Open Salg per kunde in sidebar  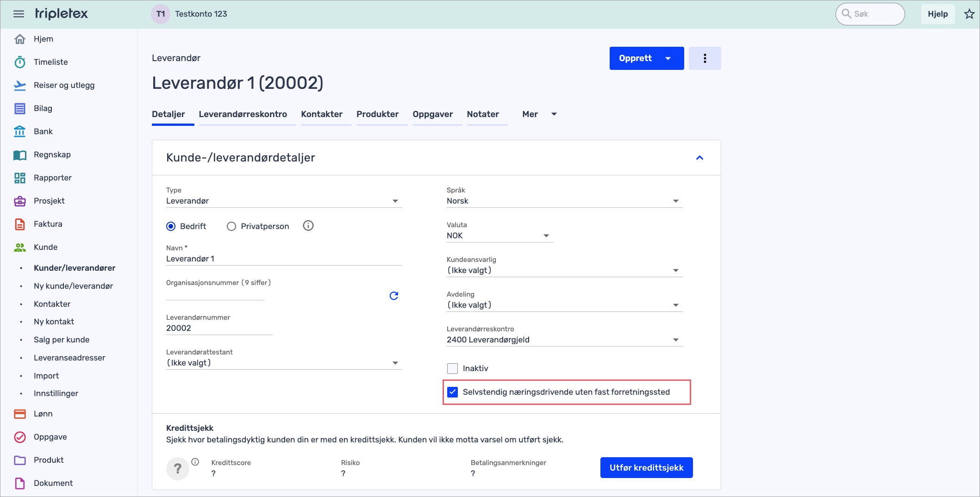[62, 340]
